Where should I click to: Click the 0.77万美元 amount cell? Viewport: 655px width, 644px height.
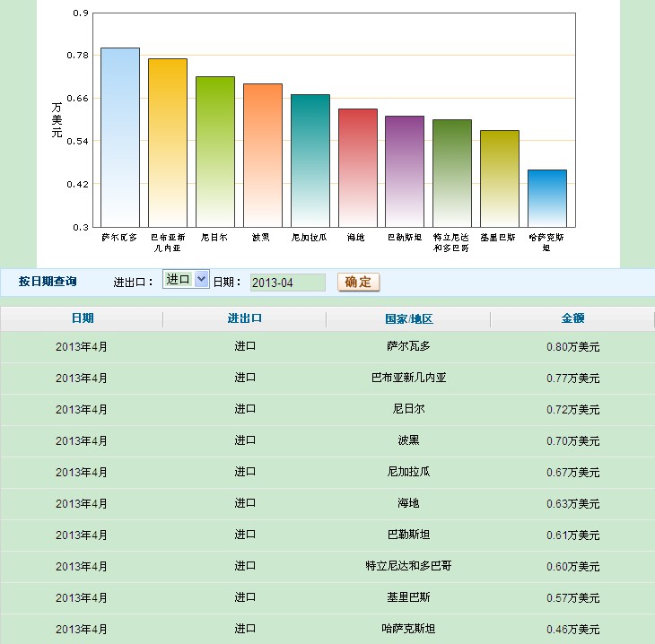point(573,378)
